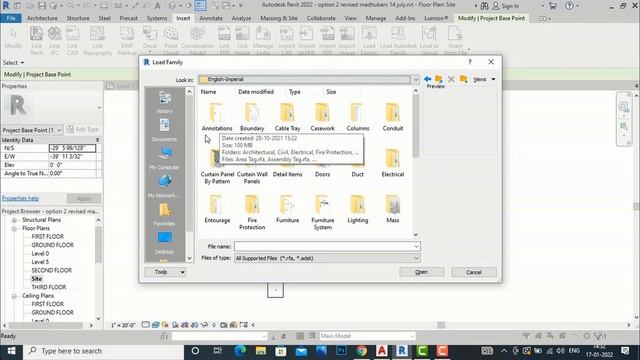640x360 pixels.
Task: Click the taskbar search box
Action: (103, 351)
